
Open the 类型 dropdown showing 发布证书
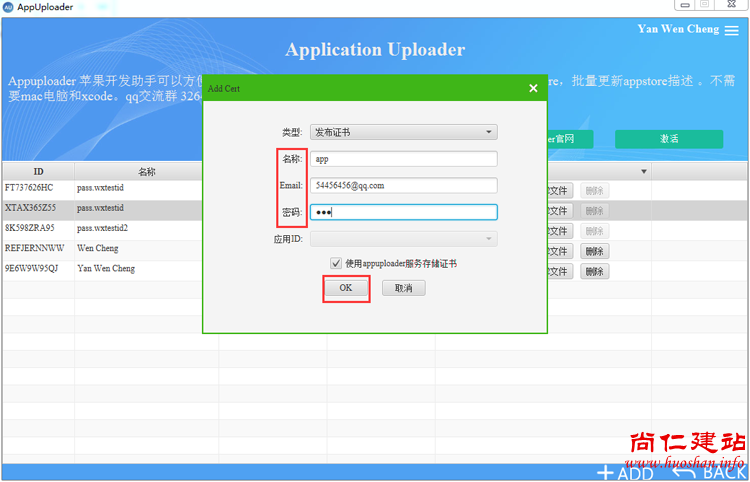click(403, 132)
